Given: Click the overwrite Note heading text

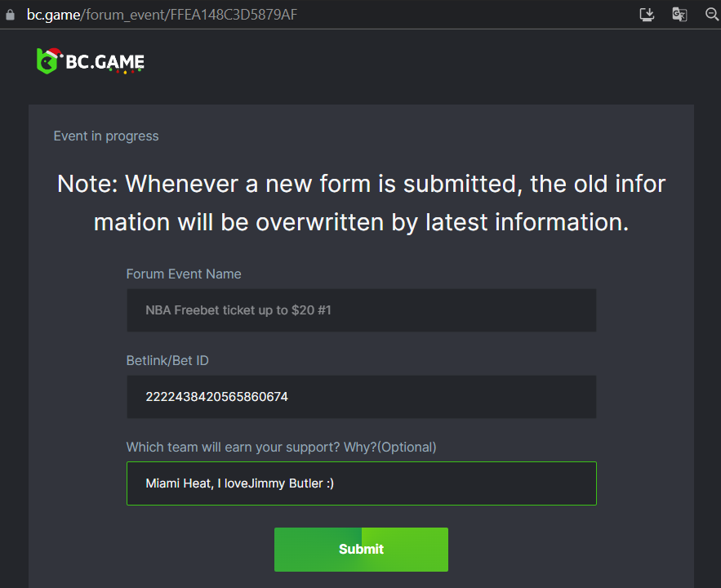Looking at the screenshot, I should point(361,202).
